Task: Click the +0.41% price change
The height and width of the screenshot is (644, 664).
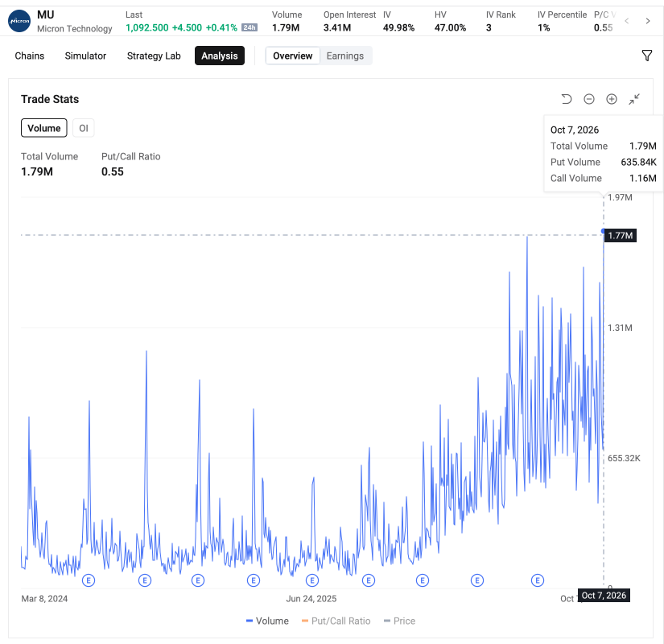Action: click(x=221, y=27)
